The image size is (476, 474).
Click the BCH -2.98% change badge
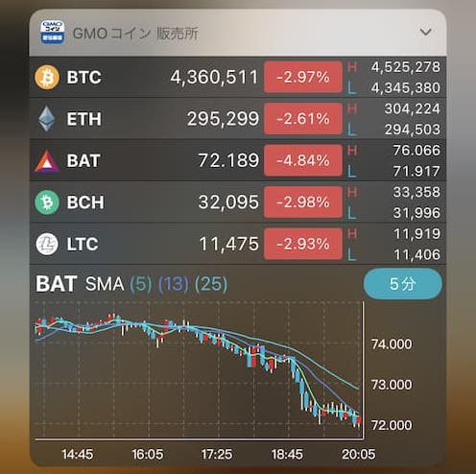(303, 202)
